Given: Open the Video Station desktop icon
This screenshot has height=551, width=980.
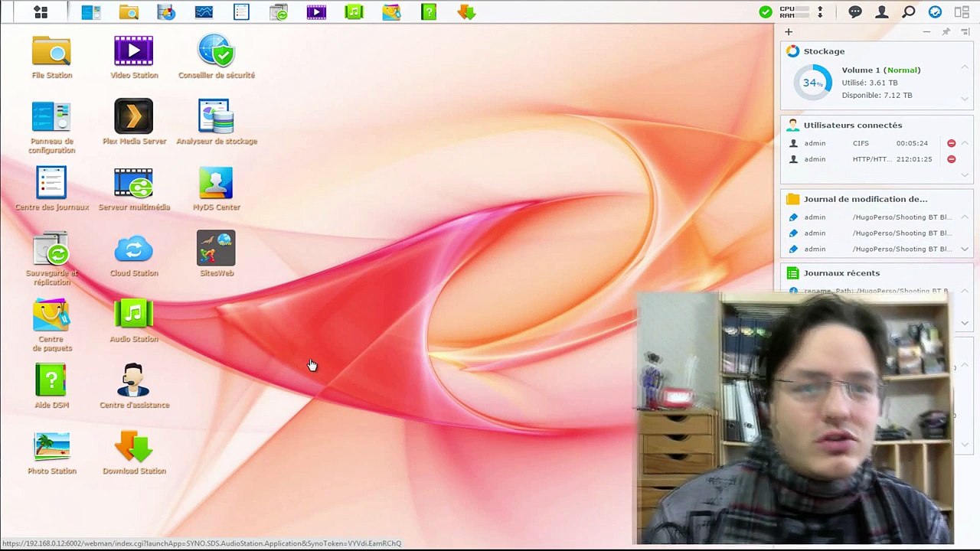Looking at the screenshot, I should pos(134,57).
